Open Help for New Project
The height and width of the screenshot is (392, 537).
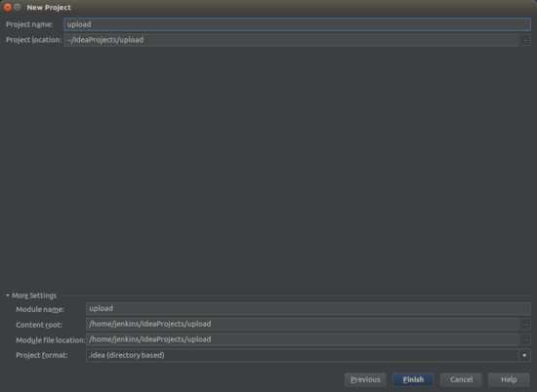click(x=509, y=379)
